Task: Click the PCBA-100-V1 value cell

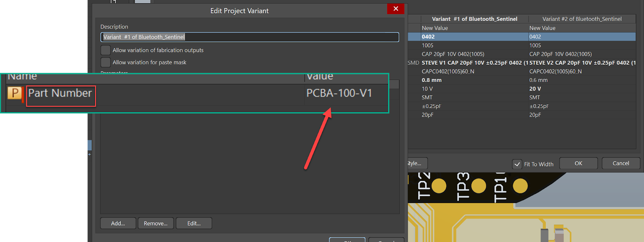Action: pos(339,93)
